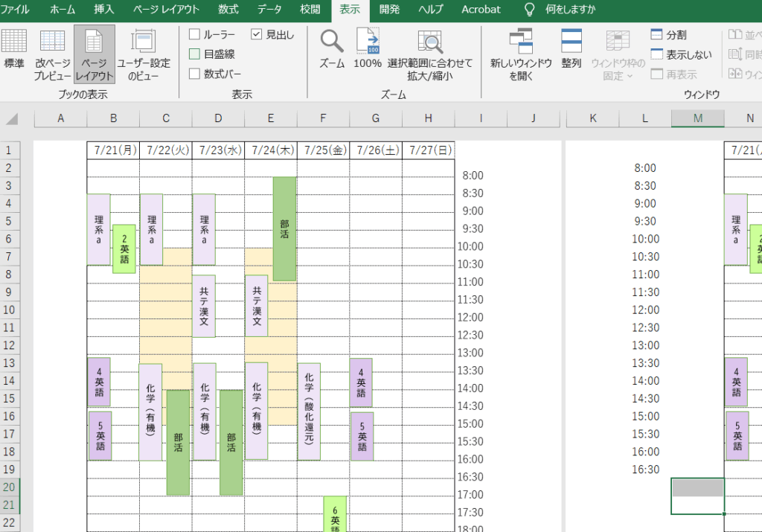Click the 整列 arrange windows icon

571,48
